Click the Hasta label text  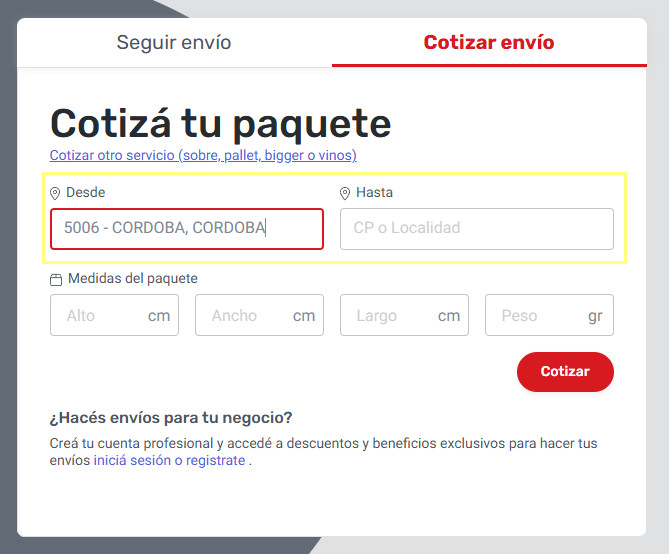click(x=375, y=192)
